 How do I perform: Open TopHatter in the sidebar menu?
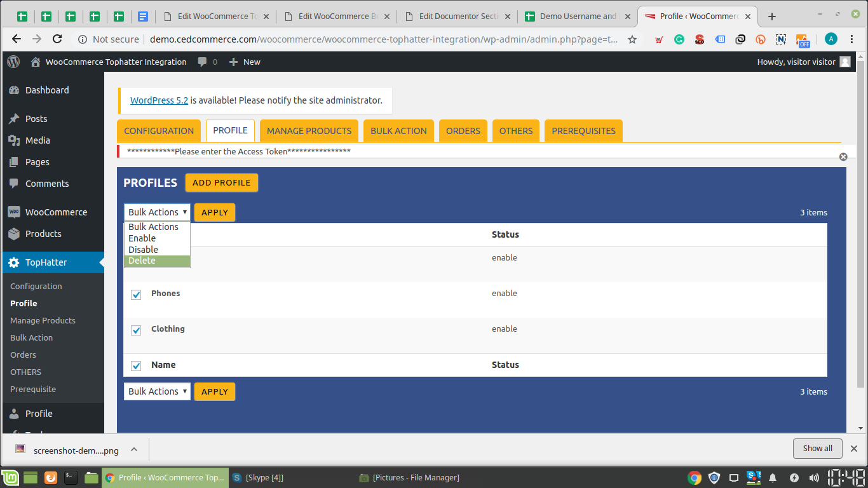(x=46, y=262)
